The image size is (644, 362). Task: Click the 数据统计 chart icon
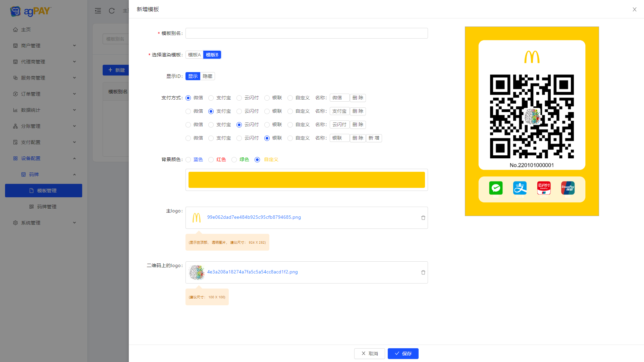15,110
